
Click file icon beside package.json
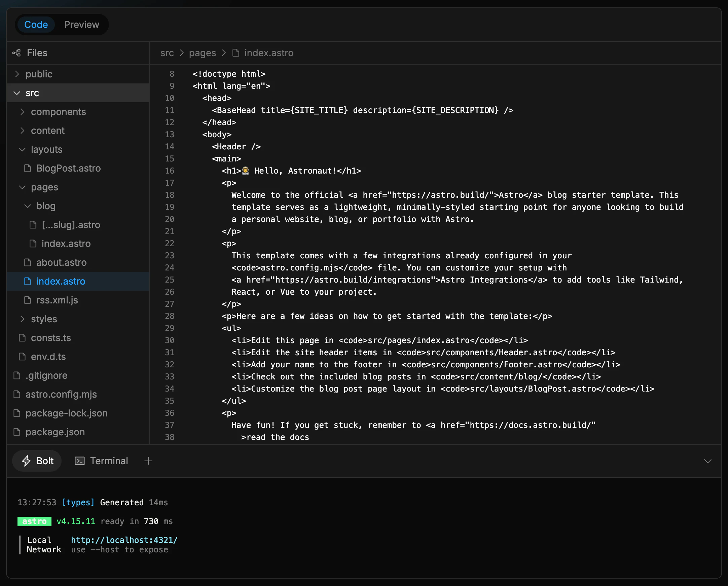click(17, 432)
